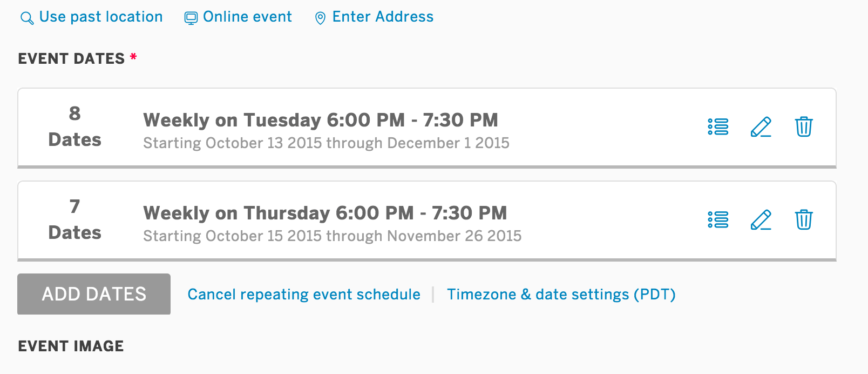Click the Enter Address link
Viewport: 868px width, 374px height.
[x=383, y=17]
